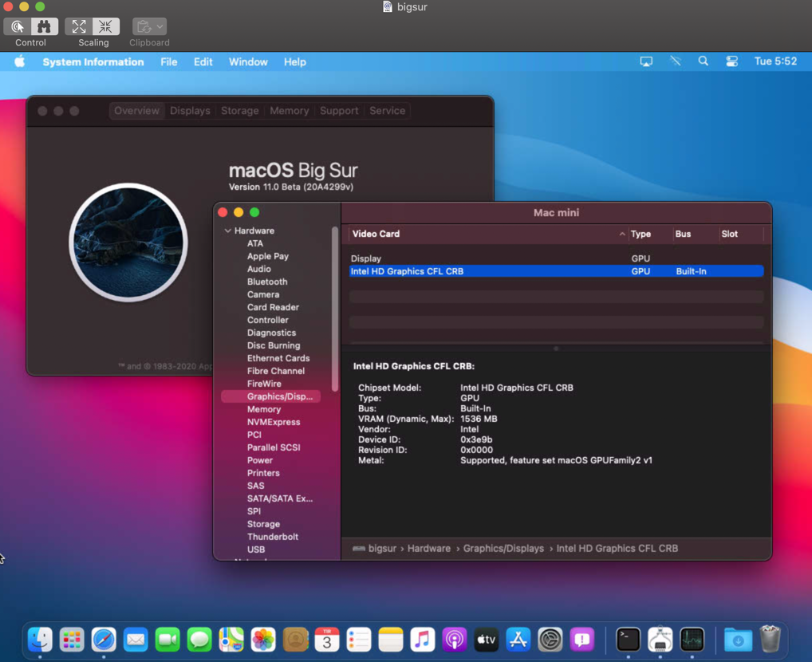Open Terminal from the Dock
Screen dimensions: 812x662
tap(629, 640)
